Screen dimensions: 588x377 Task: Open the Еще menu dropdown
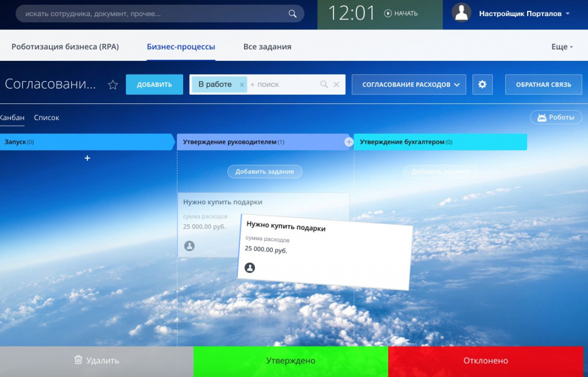click(562, 47)
